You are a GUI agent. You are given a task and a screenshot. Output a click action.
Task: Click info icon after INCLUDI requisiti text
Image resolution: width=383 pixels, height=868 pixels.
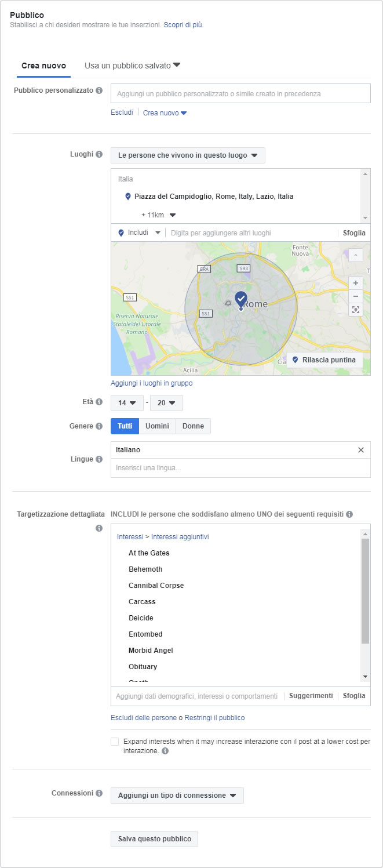click(x=349, y=514)
